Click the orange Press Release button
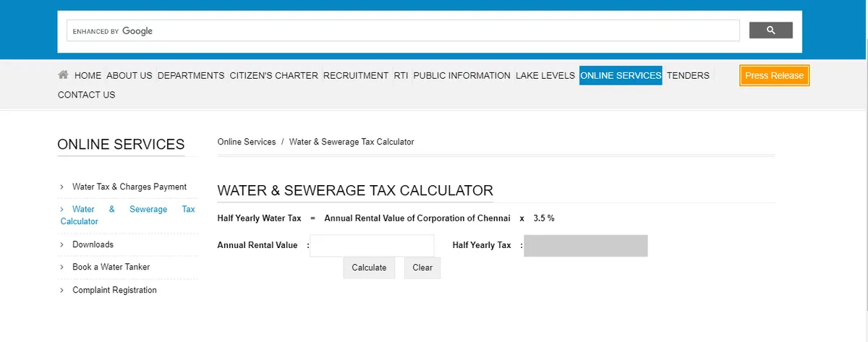 774,75
